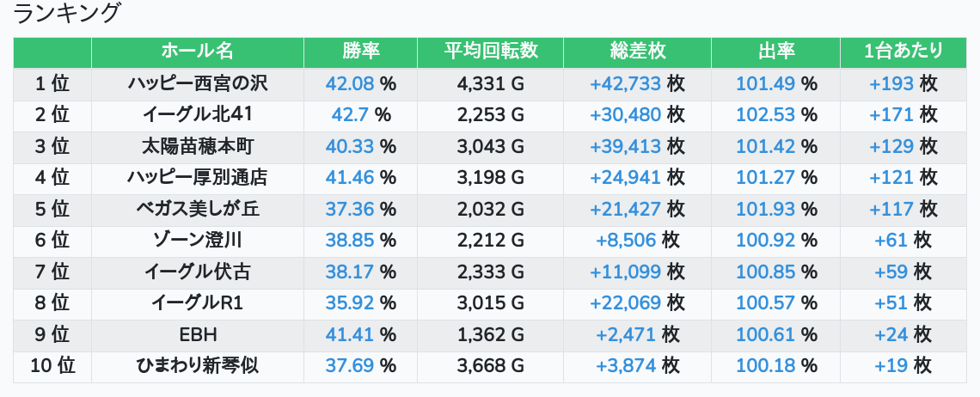Screen dimensions: 980x397
Task: Select the ベガス美しが丘 hall name
Action: (x=197, y=209)
